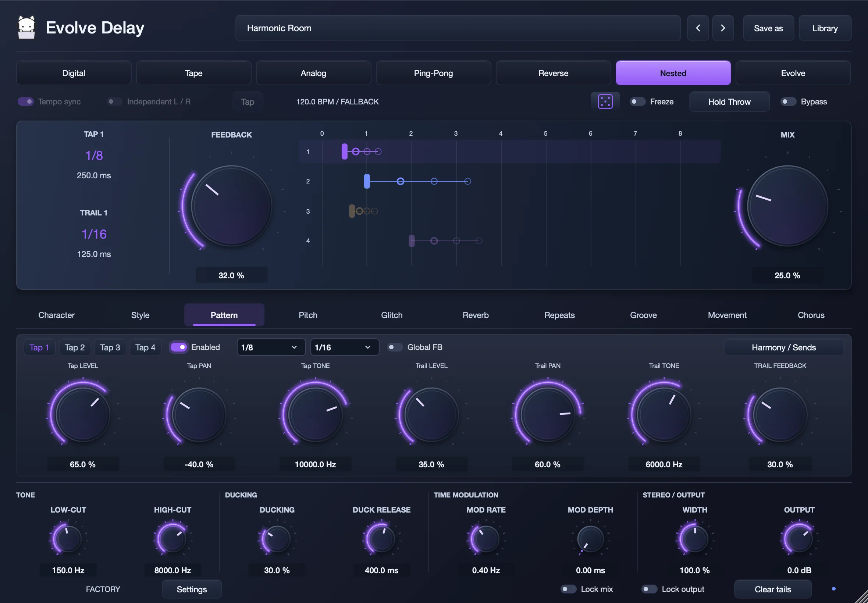Open the Chorus tab

coord(811,315)
